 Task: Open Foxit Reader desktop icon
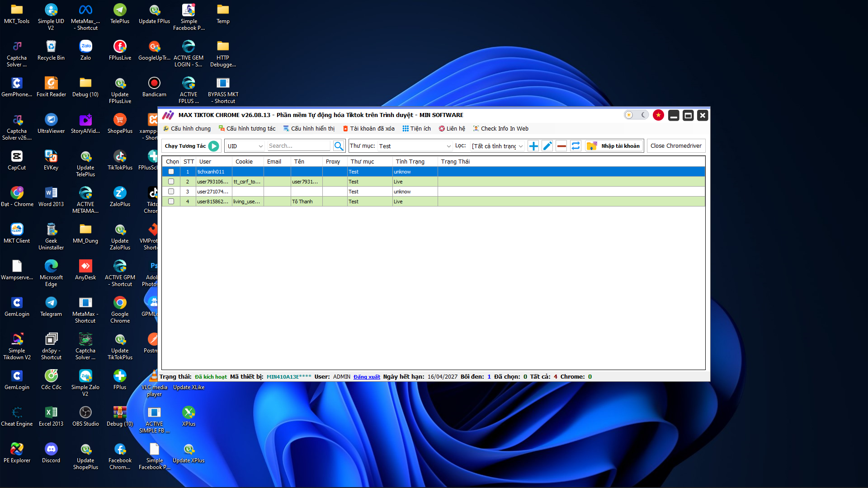[51, 87]
